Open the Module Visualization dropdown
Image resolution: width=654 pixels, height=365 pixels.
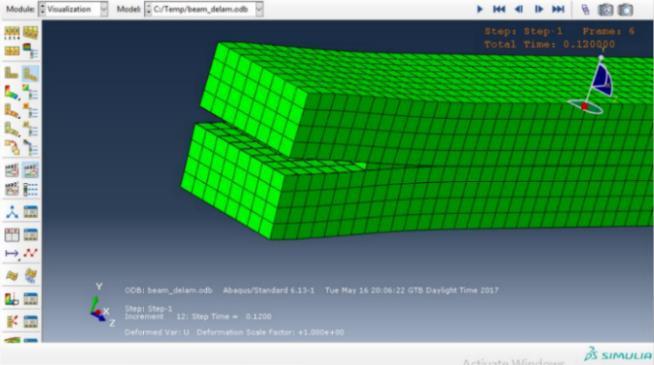(x=73, y=9)
